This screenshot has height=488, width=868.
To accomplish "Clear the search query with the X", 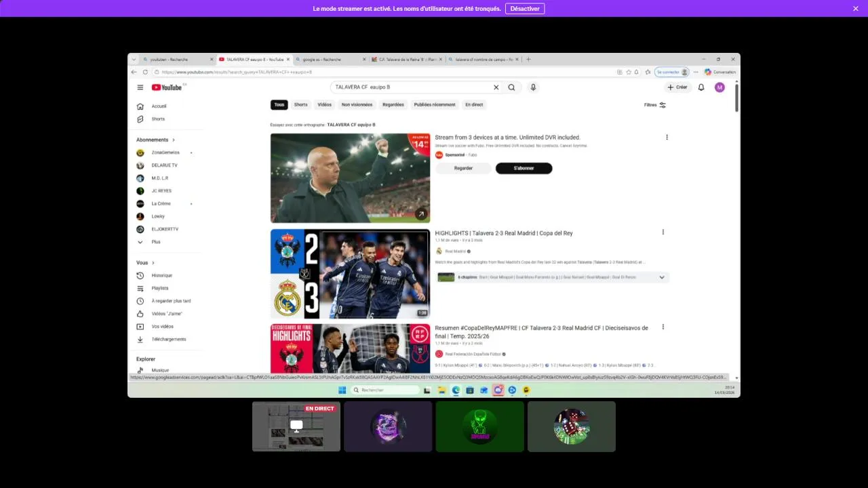I will [x=496, y=87].
